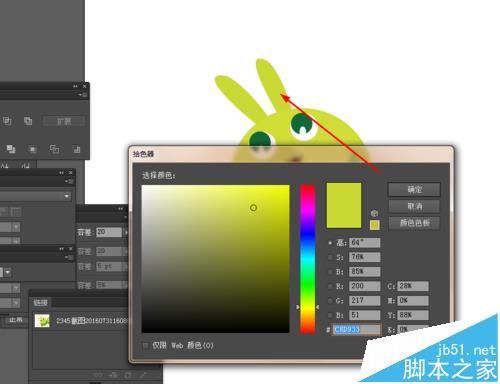
Task: Click the linked image thumbnail in the links panel
Action: tap(42, 321)
